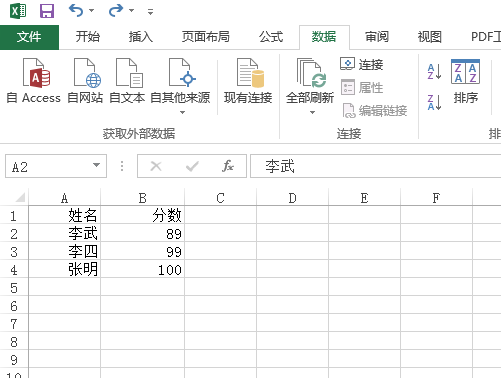This screenshot has height=378, width=501.
Task: Open the undo history dropdown arrow
Action: pyautogui.click(x=91, y=11)
